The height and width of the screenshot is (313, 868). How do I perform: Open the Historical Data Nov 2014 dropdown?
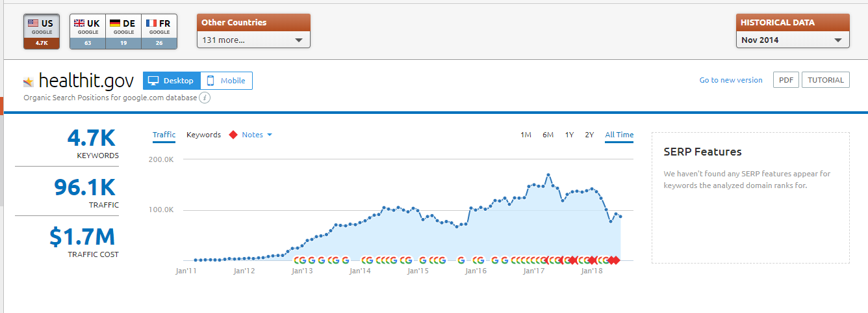pyautogui.click(x=793, y=40)
